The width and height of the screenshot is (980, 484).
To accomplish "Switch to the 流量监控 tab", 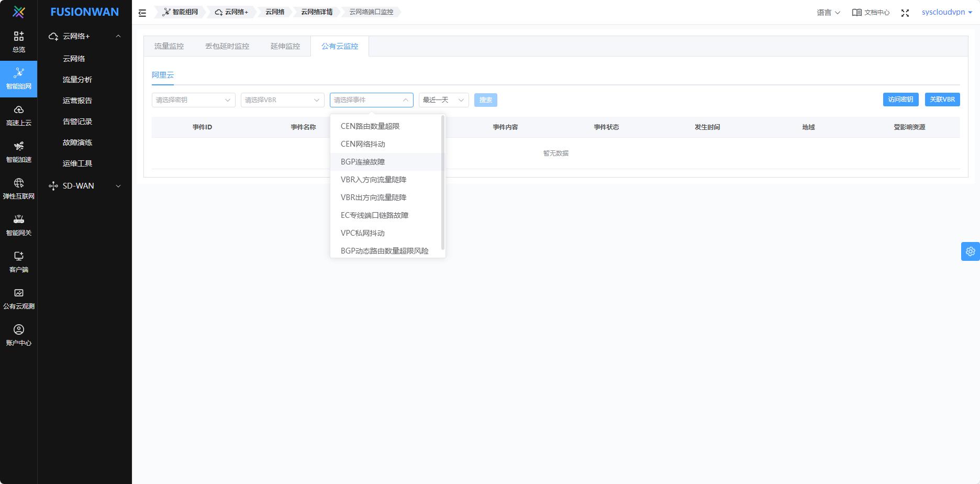I will pyautogui.click(x=169, y=46).
